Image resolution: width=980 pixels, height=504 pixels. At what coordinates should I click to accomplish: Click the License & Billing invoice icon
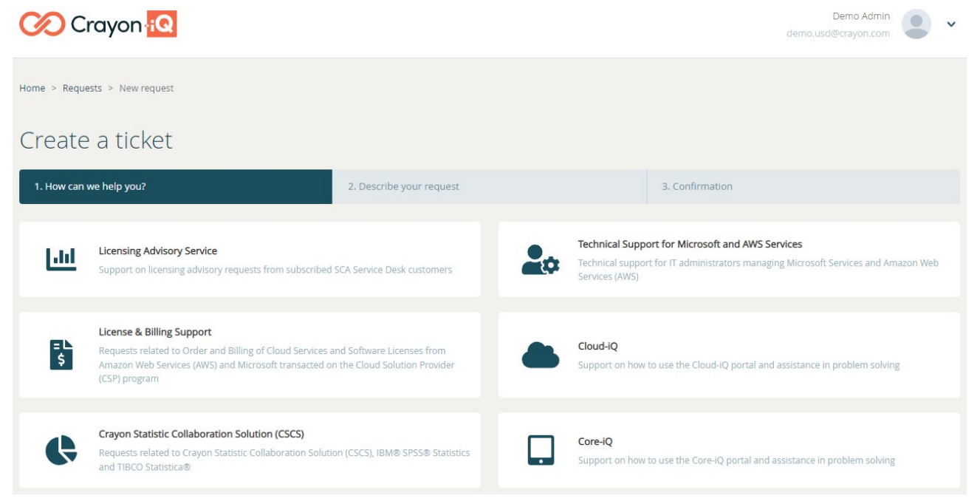click(61, 355)
